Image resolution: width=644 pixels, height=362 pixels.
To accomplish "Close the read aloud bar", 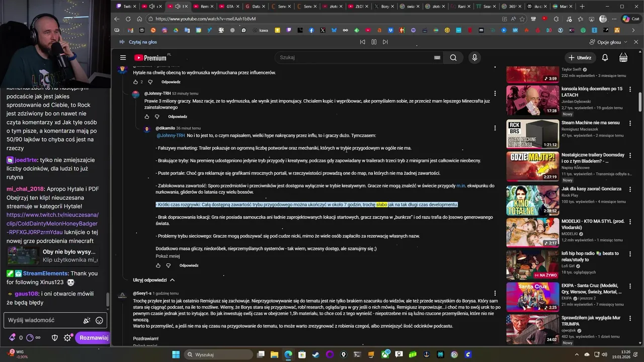I will pos(636,42).
